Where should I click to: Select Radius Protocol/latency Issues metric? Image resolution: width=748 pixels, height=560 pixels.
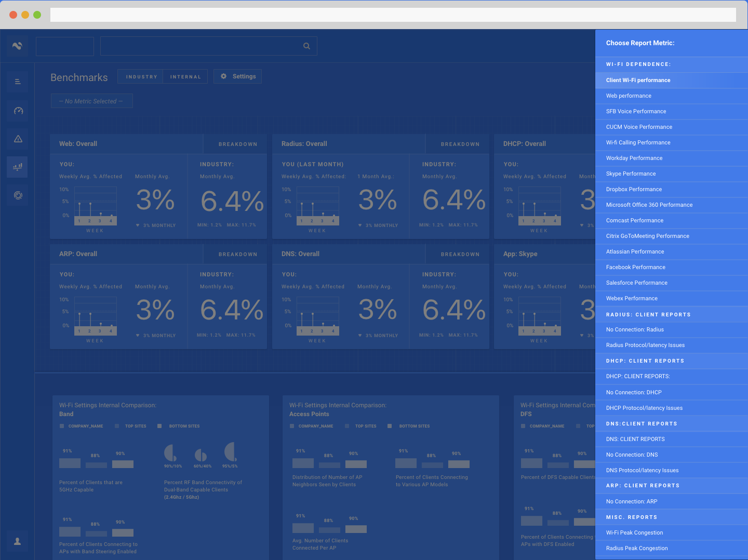(x=672, y=345)
